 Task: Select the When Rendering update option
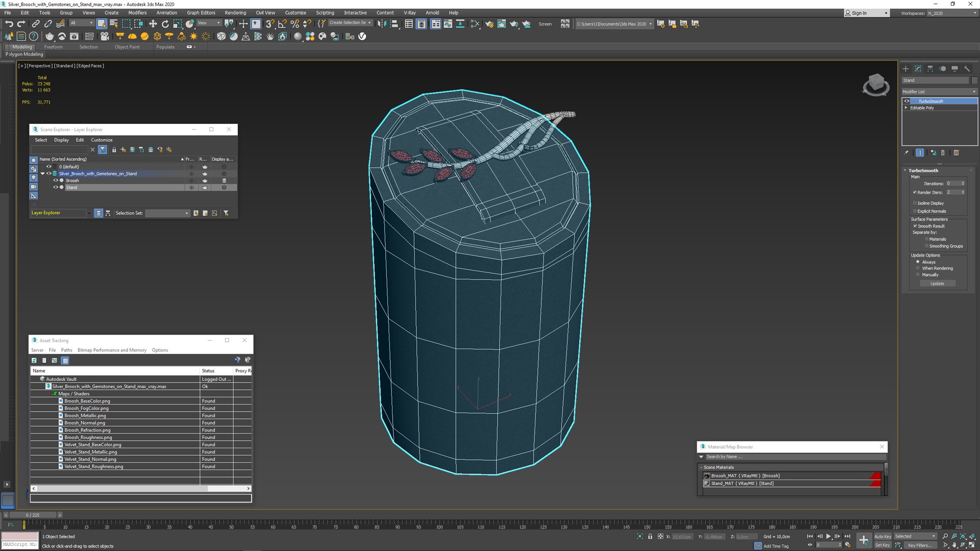tap(918, 268)
